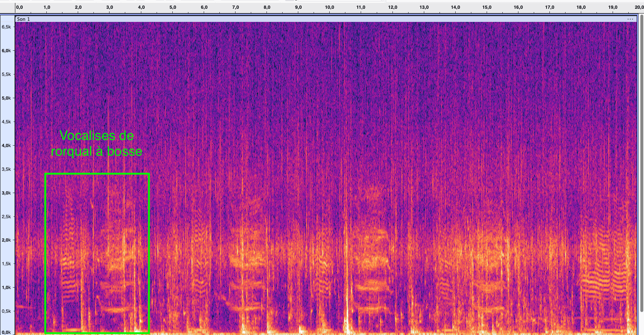The height and width of the screenshot is (335, 644).
Task: Click the 2,0k frequency scale label
Action: [x=6, y=240]
